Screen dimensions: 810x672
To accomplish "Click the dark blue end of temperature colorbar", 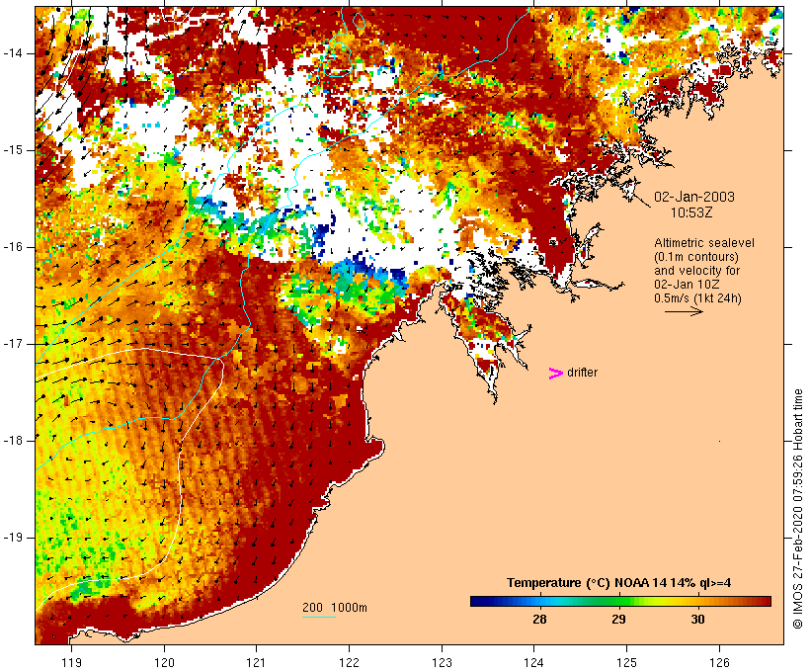I will tap(478, 601).
